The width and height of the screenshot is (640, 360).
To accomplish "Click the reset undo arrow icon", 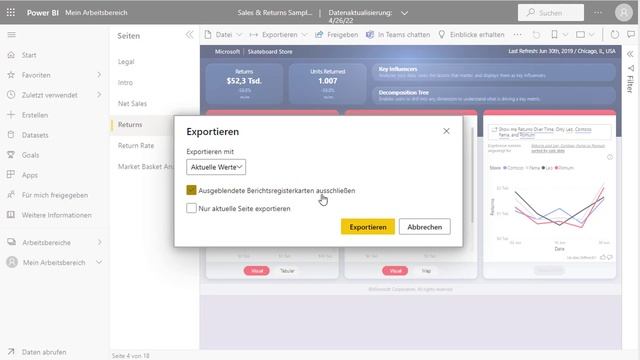I will tap(536, 35).
